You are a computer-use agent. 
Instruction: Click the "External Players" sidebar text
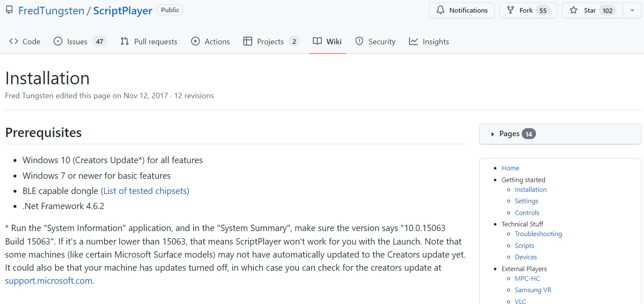[x=524, y=269]
